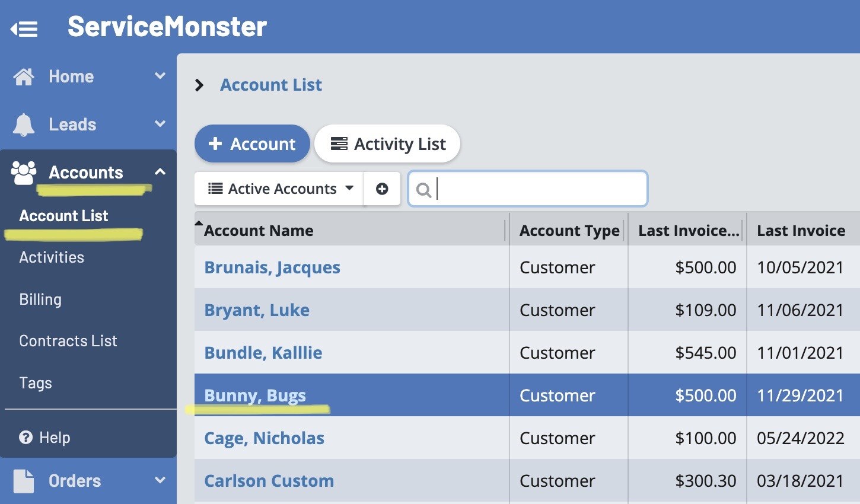Open Activities in the sidebar

pos(52,257)
